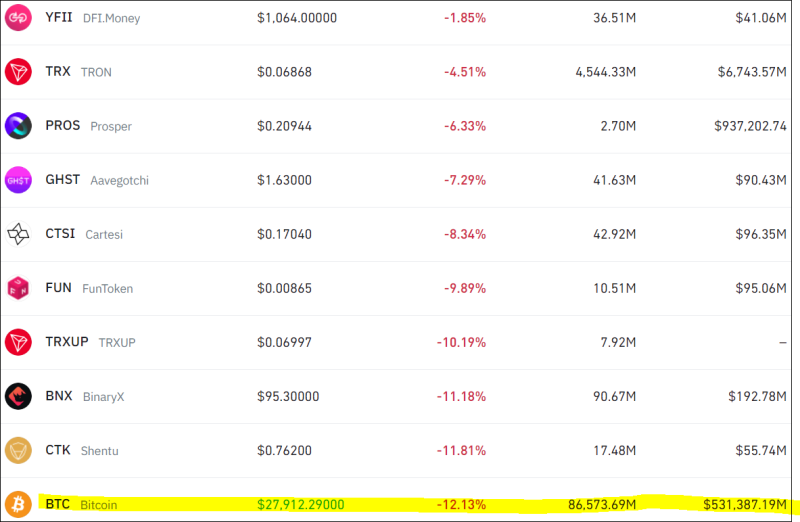Open the TRX ticker link

(58, 71)
